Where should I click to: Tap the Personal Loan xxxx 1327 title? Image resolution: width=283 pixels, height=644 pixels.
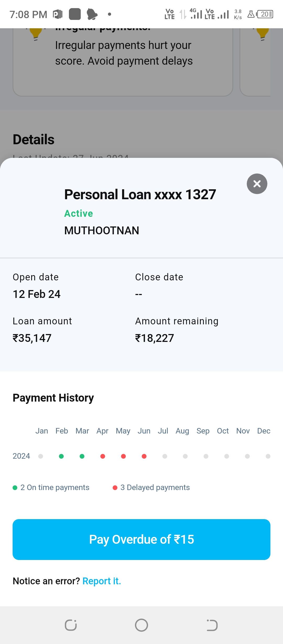[x=140, y=195]
